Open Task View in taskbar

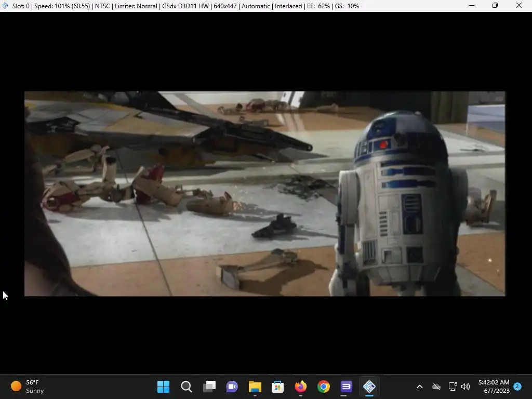(x=209, y=387)
